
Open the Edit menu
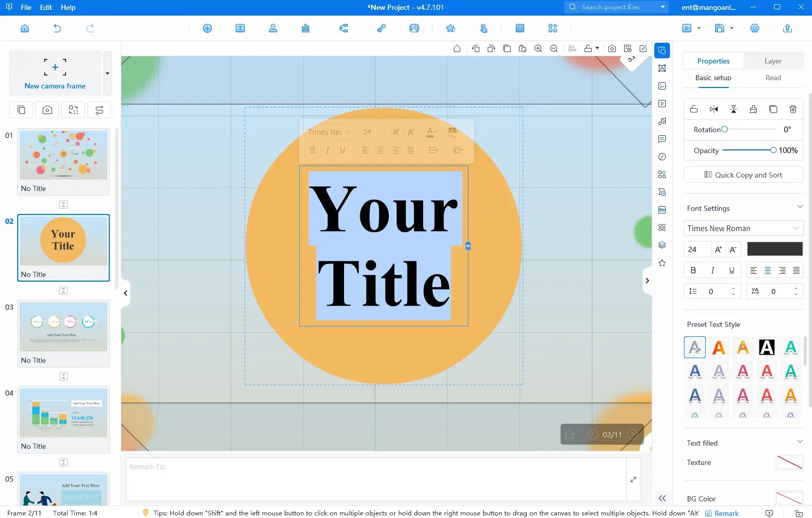click(x=46, y=7)
